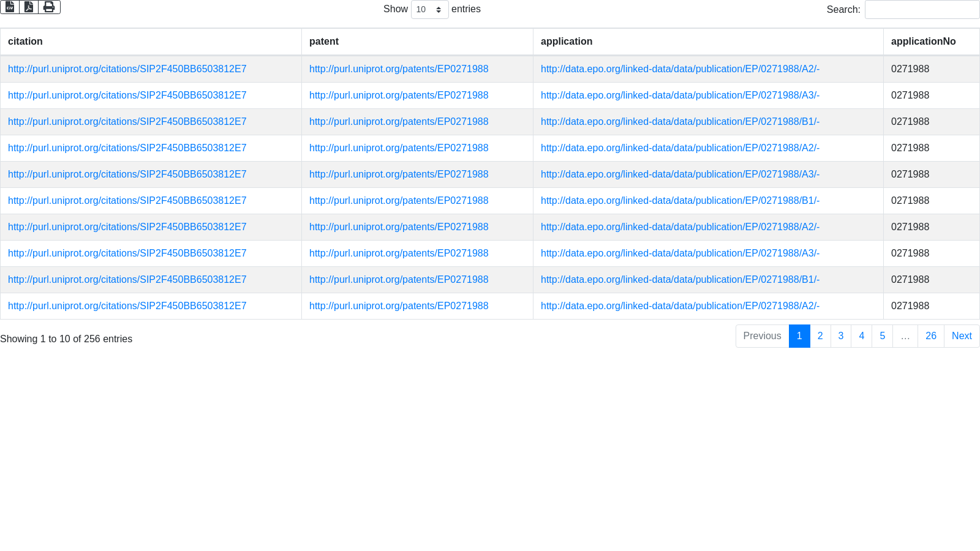Sort by the applicationNo column header
Image resolution: width=980 pixels, height=551 pixels.
[923, 42]
